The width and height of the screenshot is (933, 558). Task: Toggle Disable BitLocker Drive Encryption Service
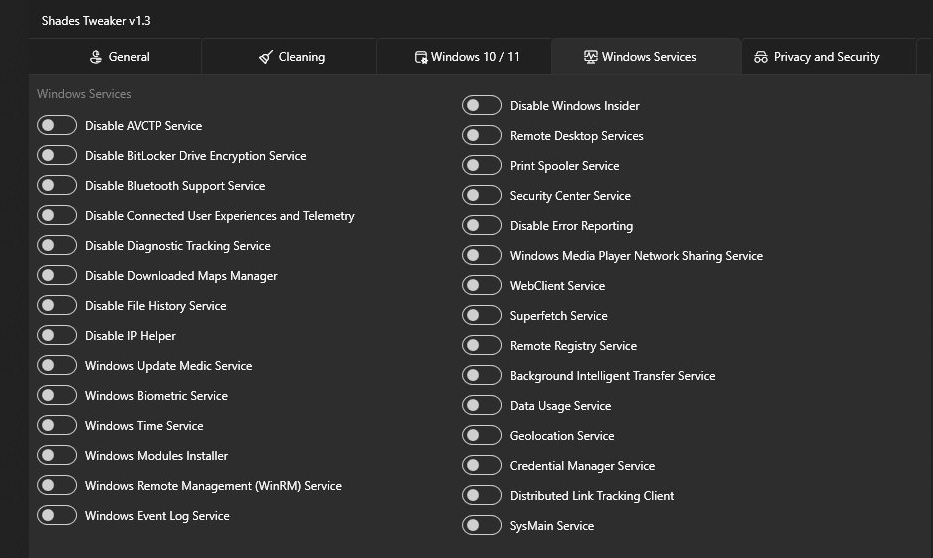tap(57, 155)
